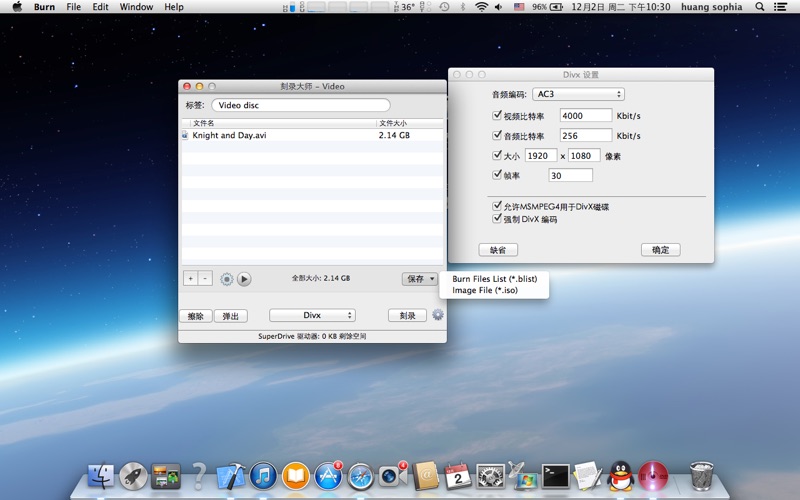Toggle the 视频比特率 checkbox
The width and height of the screenshot is (800, 500).
point(497,115)
